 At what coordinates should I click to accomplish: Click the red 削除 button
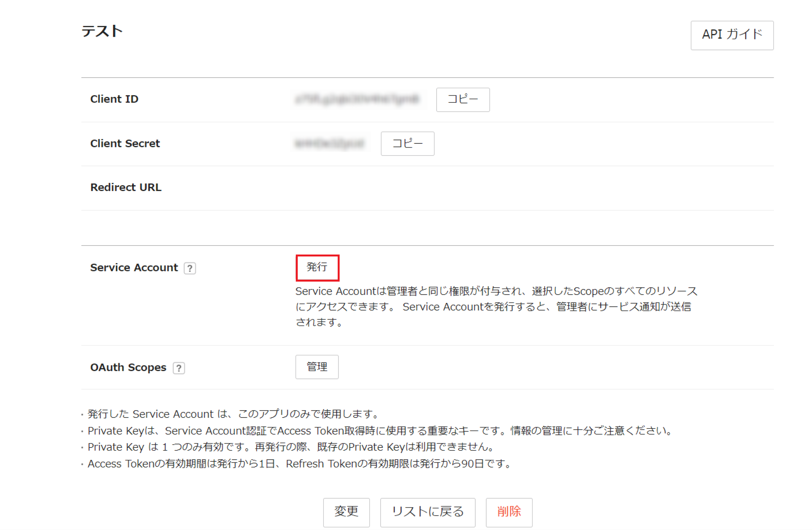[509, 512]
